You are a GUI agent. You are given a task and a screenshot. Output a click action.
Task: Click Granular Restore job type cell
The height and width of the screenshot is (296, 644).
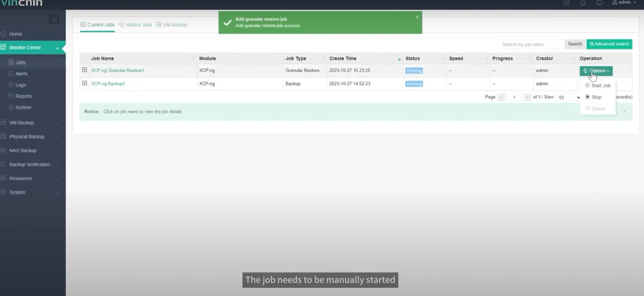(x=302, y=70)
